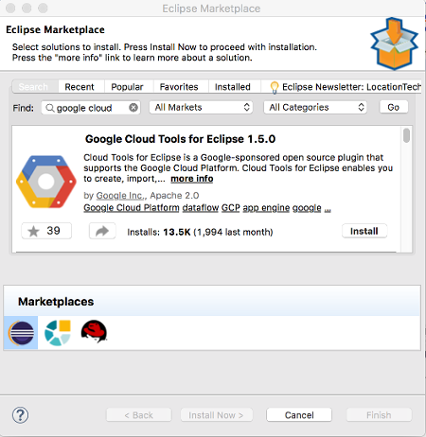426x437 pixels.
Task: Select the Obeo marketplace icon
Action: (x=57, y=333)
